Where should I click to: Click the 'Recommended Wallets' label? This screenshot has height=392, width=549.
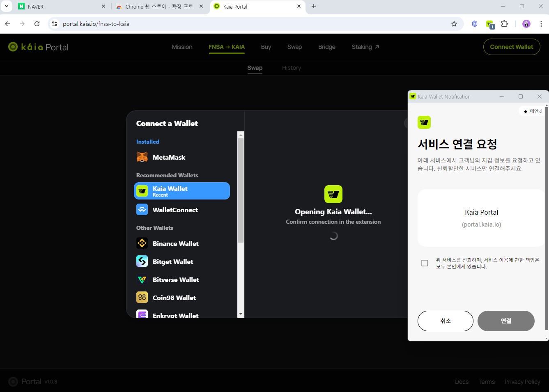point(167,175)
